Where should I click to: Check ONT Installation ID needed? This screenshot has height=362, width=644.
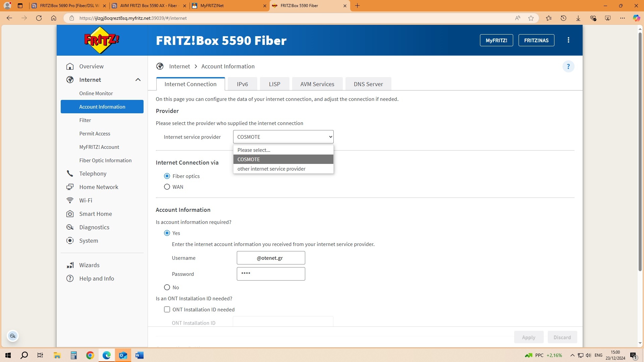167,309
